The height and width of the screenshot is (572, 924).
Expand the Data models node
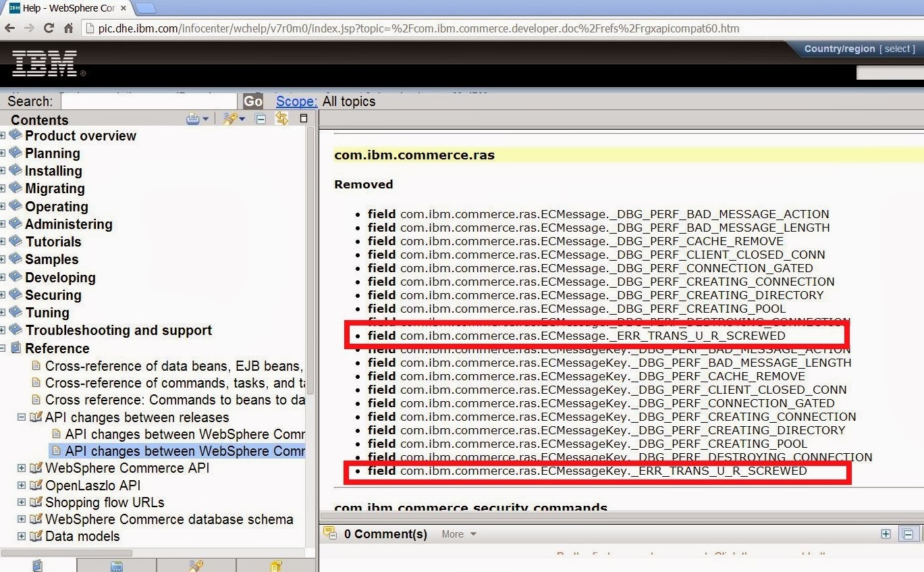click(22, 536)
